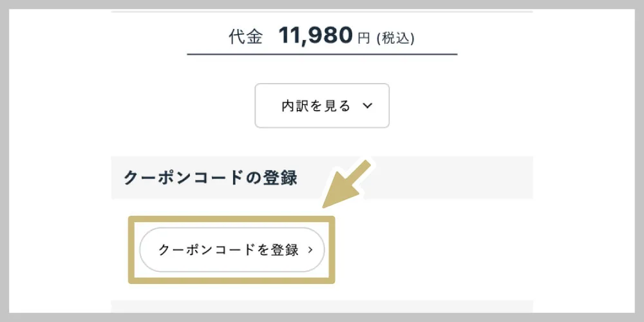Click the gold highlight frame's bottom border
Screen dimensions: 644x322
232,279
